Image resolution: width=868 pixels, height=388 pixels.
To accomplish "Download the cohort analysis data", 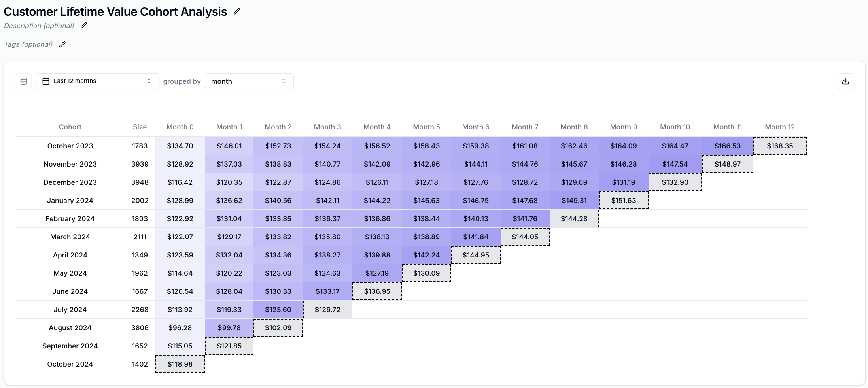I will point(845,81).
